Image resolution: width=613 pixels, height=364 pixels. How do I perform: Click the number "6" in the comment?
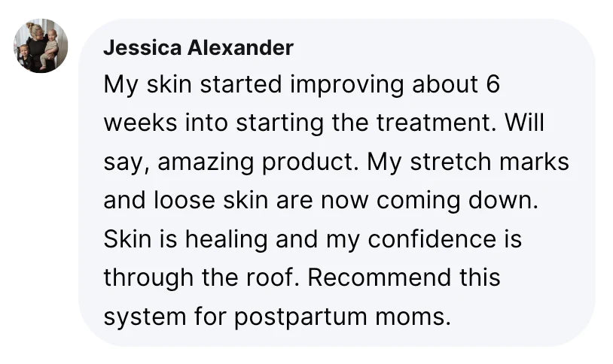pyautogui.click(x=493, y=84)
